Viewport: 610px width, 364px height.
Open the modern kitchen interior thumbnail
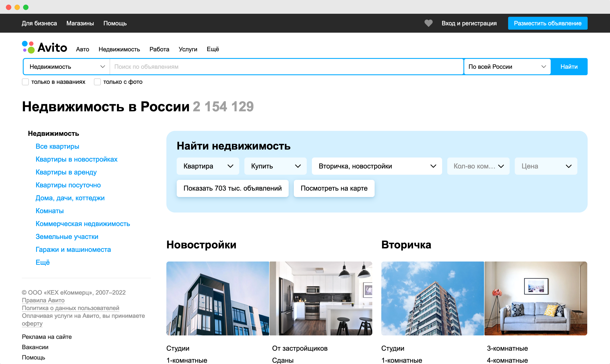[x=320, y=298]
